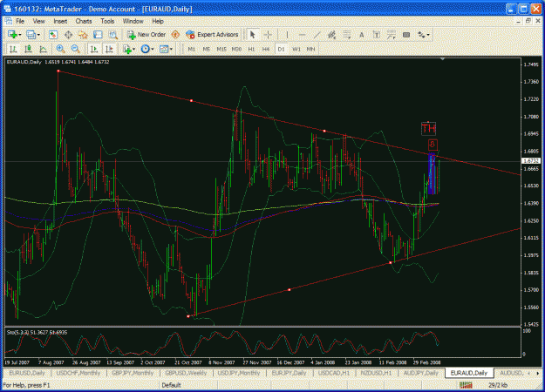Switch to standard cursor mode
545x392 pixels.
pos(253,35)
